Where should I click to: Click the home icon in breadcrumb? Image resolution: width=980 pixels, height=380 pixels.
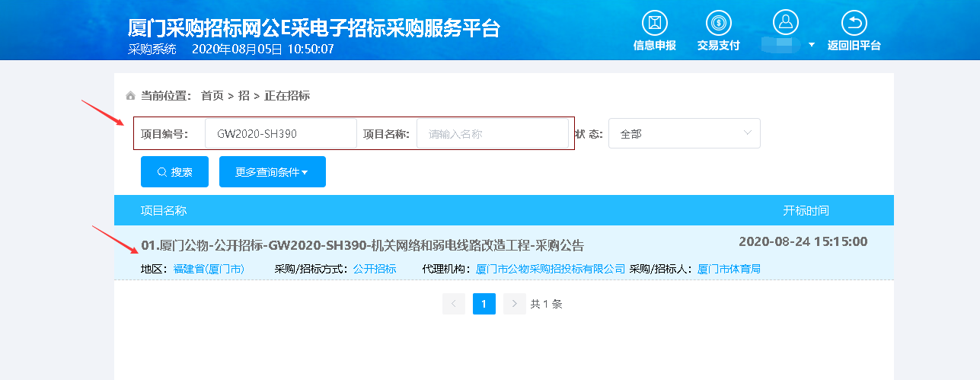click(x=131, y=96)
